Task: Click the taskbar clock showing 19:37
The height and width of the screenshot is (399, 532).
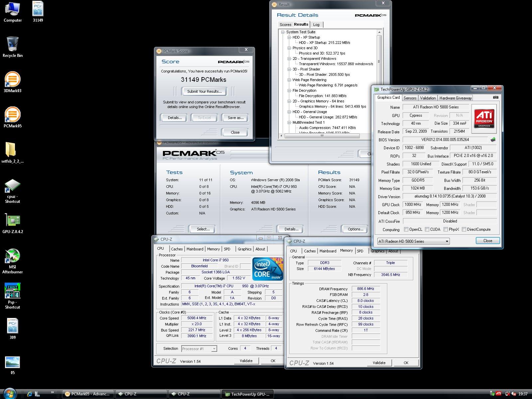Action: [523, 394]
